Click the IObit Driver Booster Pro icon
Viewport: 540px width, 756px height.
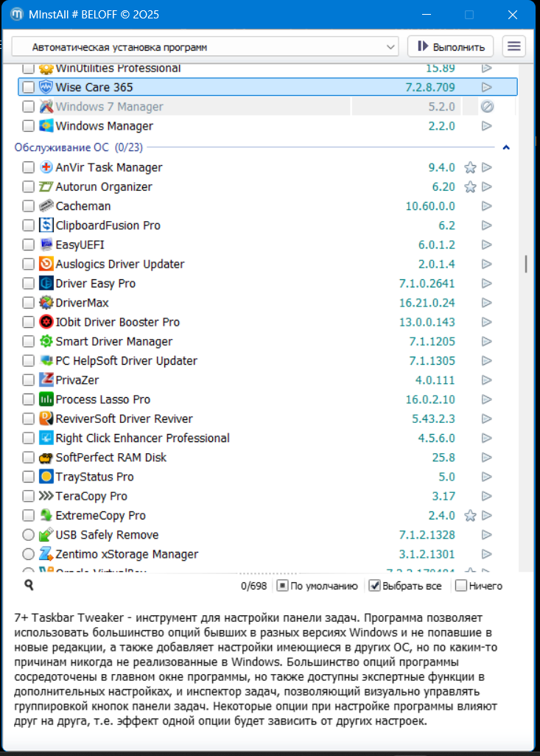click(46, 322)
